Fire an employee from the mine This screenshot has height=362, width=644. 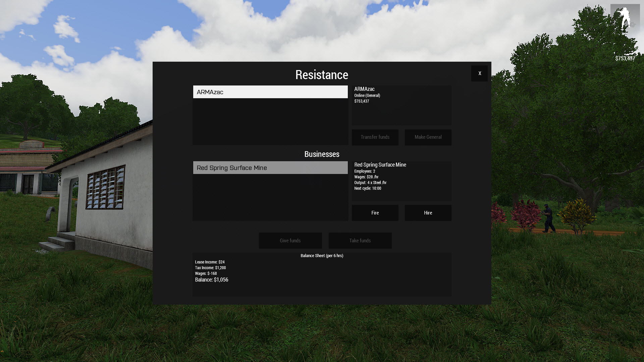tap(375, 213)
